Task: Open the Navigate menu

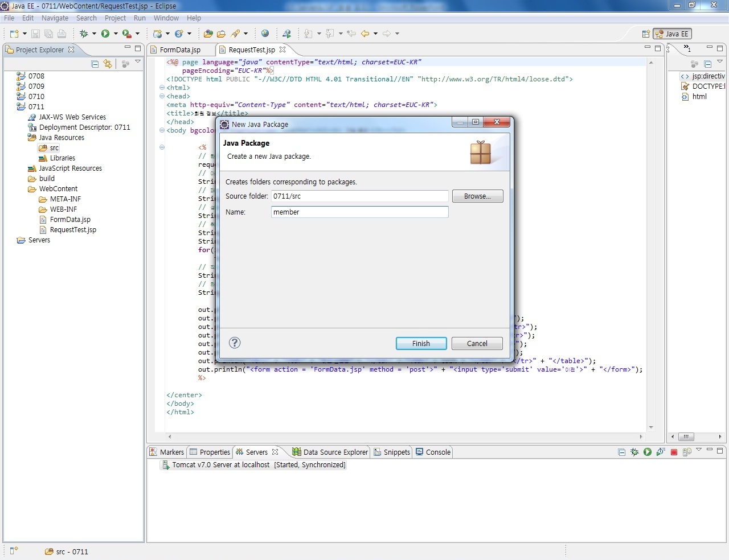Action: click(55, 18)
